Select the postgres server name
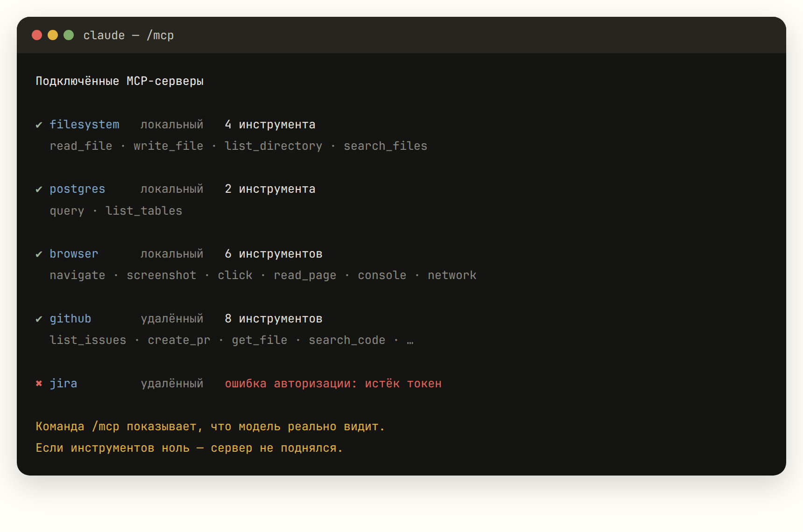The image size is (803, 532). 77,189
